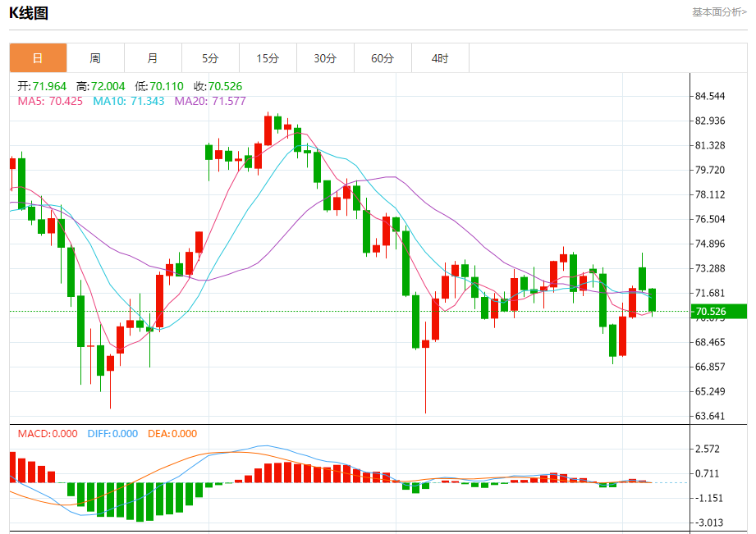Click the 低:70.110 low value
This screenshot has width=756, height=534.
point(159,86)
